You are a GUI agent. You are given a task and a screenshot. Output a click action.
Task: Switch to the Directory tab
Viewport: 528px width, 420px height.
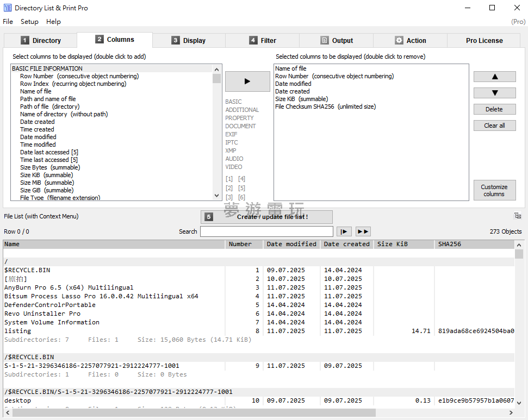(41, 41)
